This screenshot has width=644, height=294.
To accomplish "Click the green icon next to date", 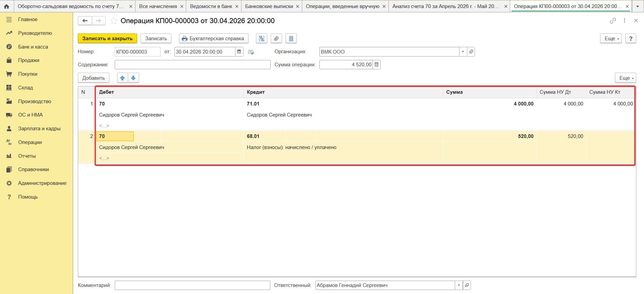I will coord(251,52).
